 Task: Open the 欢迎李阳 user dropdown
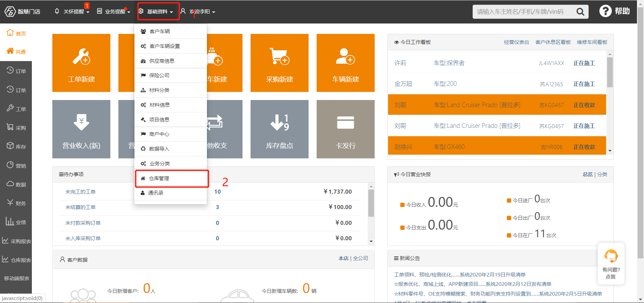pos(198,11)
